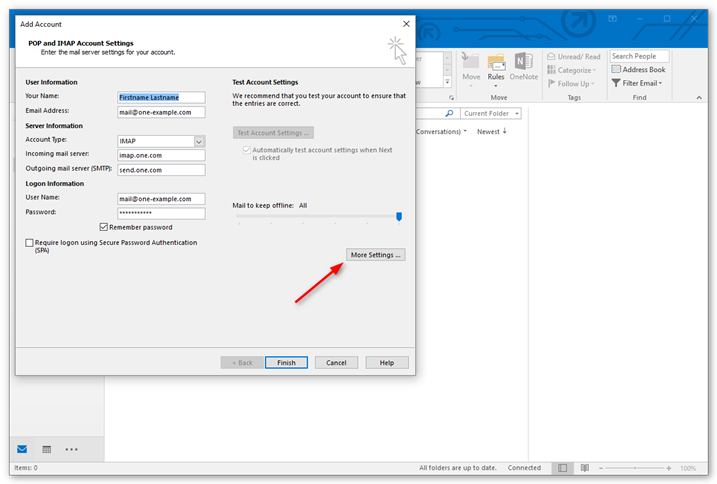Click 'All folders are up to date.' status
717x484 pixels.
(458, 468)
